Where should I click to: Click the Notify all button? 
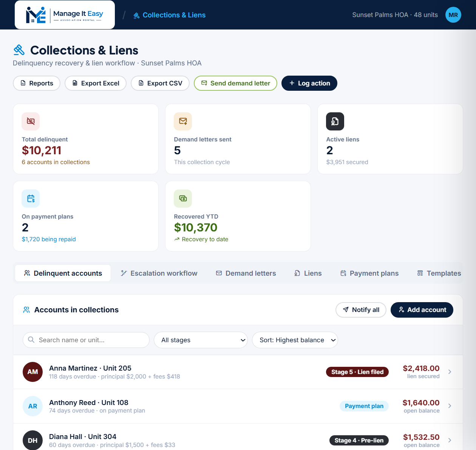click(x=361, y=310)
